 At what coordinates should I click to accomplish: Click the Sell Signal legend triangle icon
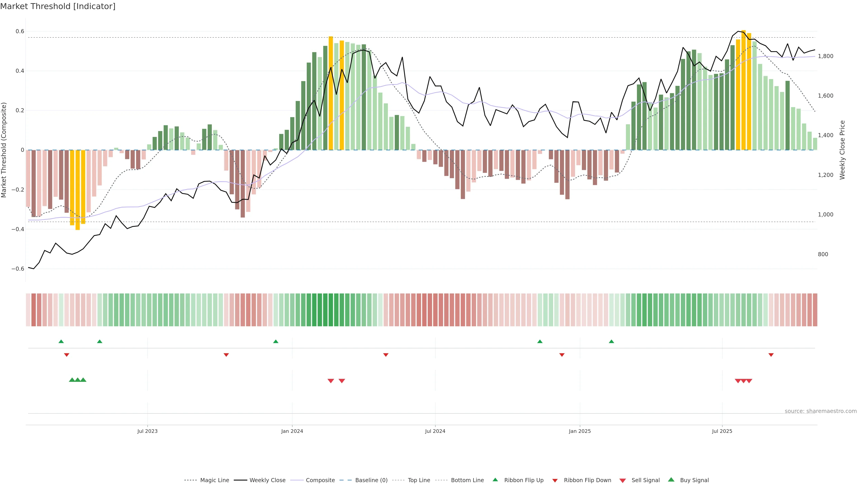coord(623,480)
